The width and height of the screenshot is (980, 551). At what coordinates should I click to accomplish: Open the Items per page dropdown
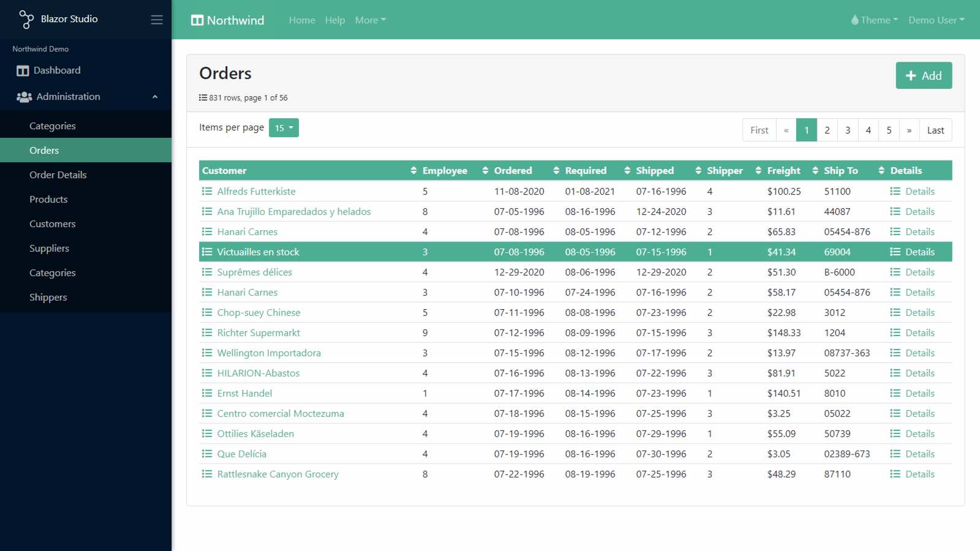tap(284, 128)
